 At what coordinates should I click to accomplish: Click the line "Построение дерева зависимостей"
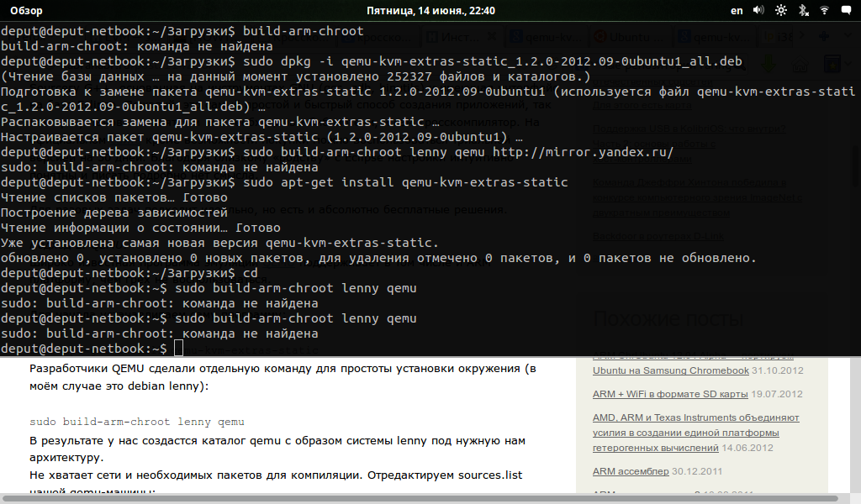coord(114,213)
